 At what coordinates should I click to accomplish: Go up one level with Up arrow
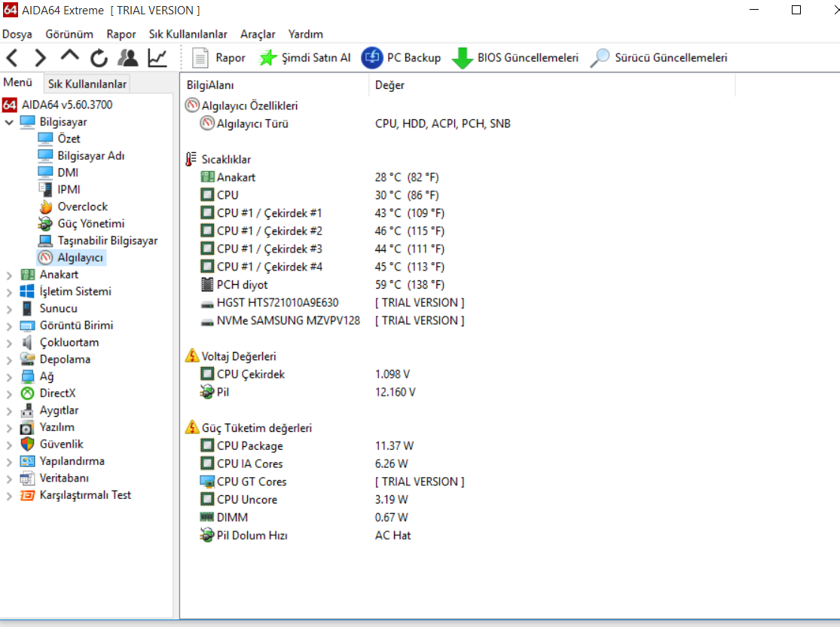[69, 57]
